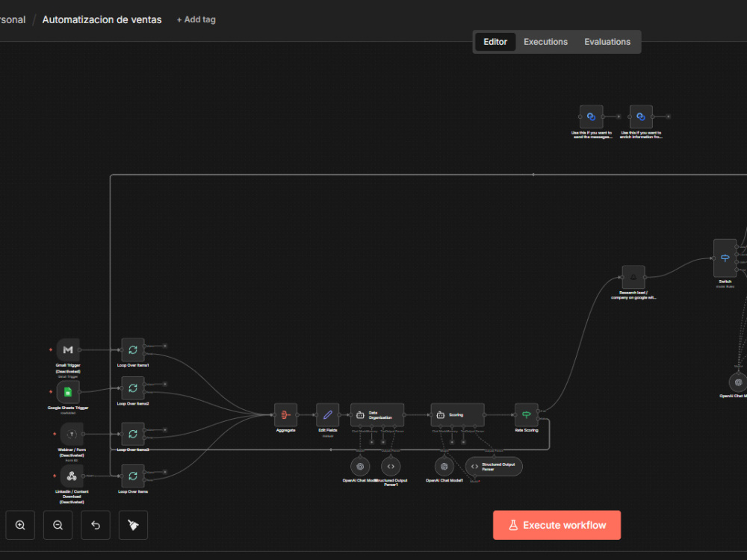Open the Google Sheets Trigger node

(x=68, y=392)
